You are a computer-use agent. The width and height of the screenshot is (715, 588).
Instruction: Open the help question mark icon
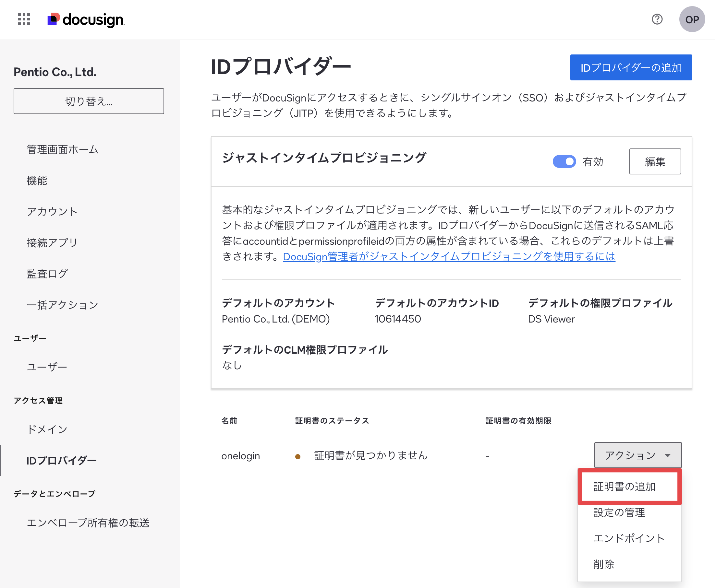pos(657,19)
